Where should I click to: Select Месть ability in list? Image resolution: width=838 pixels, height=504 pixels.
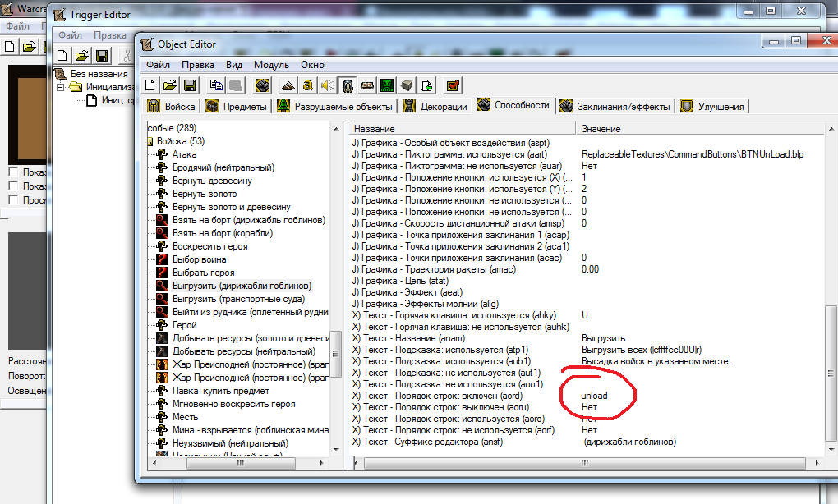(x=185, y=417)
